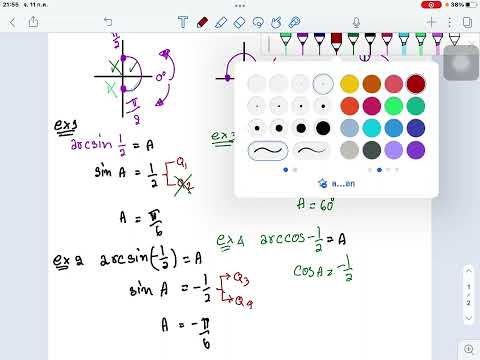Choose the second-largest stroke size dot
The width and height of the screenshot is (480, 360).
301,128
